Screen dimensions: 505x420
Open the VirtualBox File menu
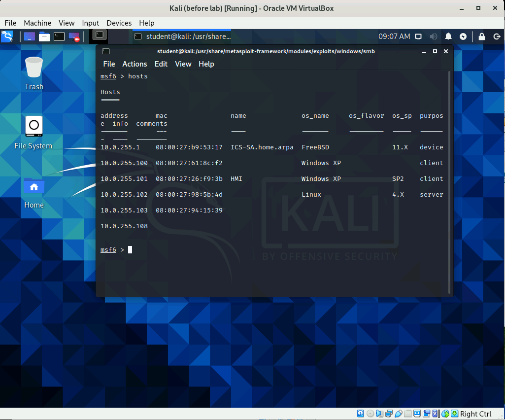[x=10, y=23]
